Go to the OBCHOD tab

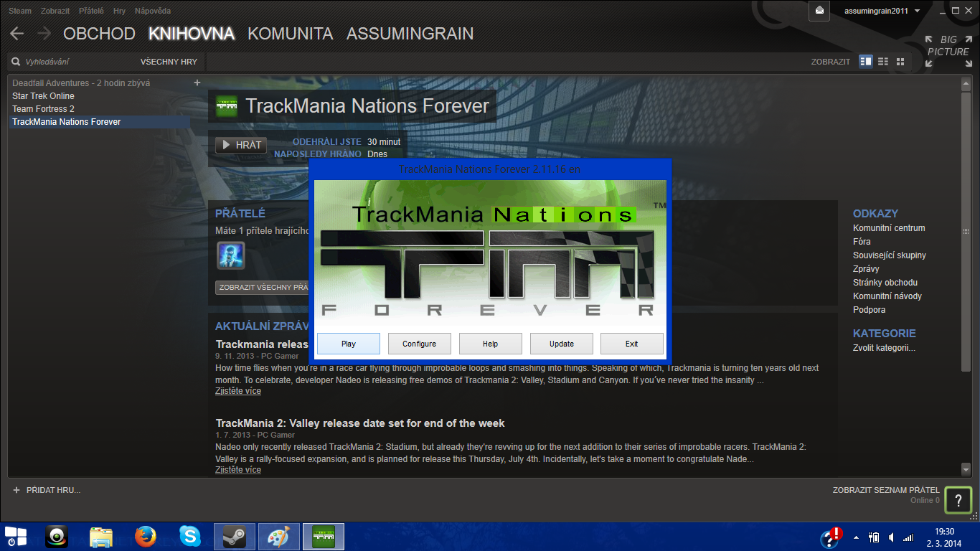(99, 34)
